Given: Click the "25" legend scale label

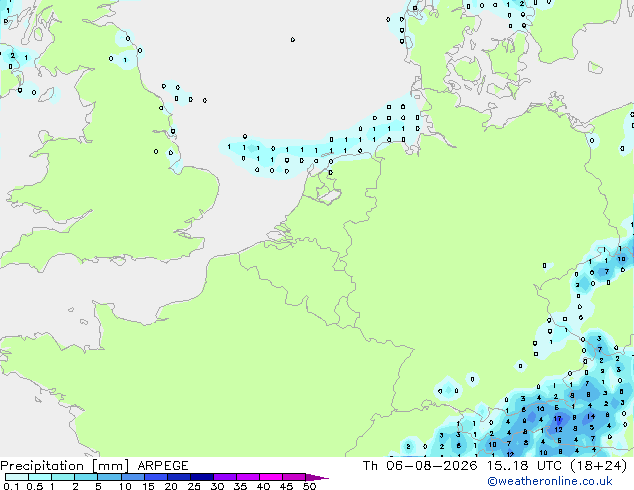Looking at the screenshot, I should [194, 486].
